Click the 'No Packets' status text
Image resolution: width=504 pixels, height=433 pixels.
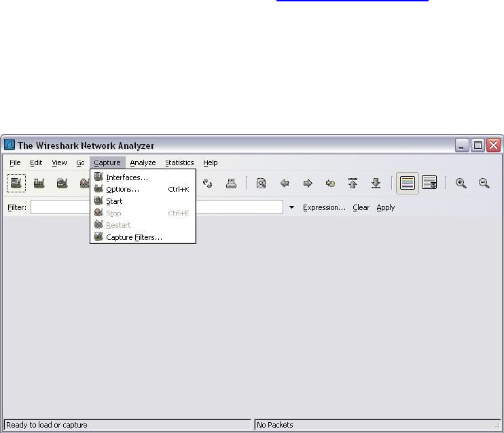[x=275, y=425]
